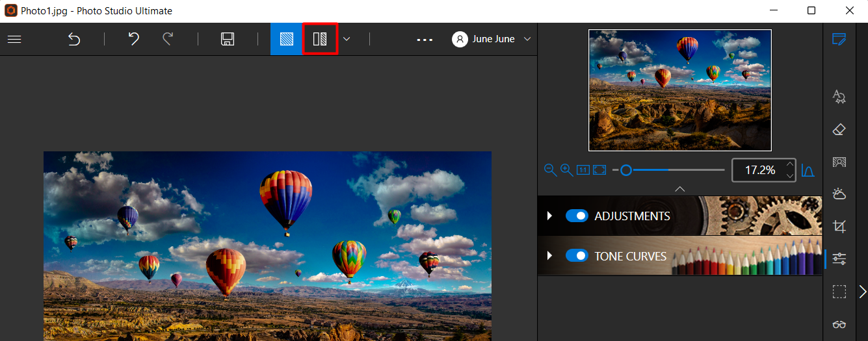
Task: Redo the last undone edit
Action: (x=168, y=39)
